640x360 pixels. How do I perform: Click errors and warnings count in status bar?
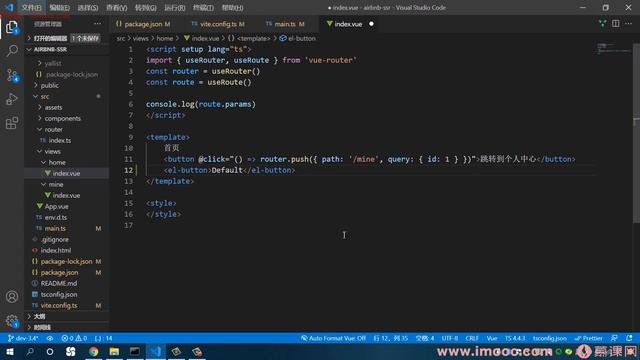pos(74,338)
